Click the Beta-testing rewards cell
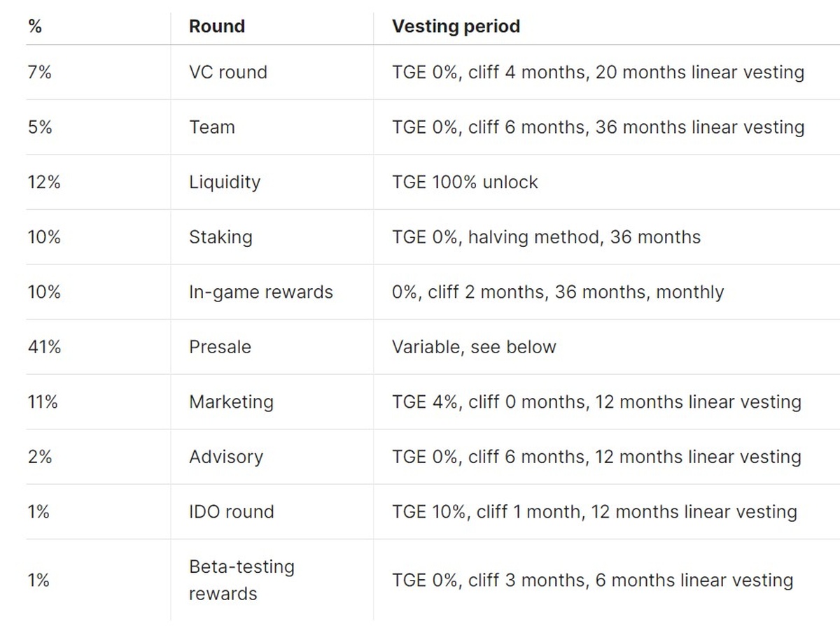This screenshot has height=626, width=840. coord(241,580)
